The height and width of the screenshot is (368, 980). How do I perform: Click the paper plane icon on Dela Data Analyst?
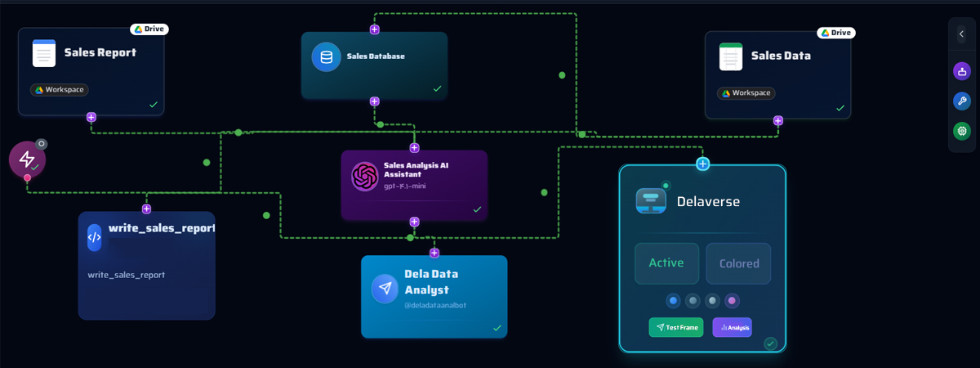point(385,288)
